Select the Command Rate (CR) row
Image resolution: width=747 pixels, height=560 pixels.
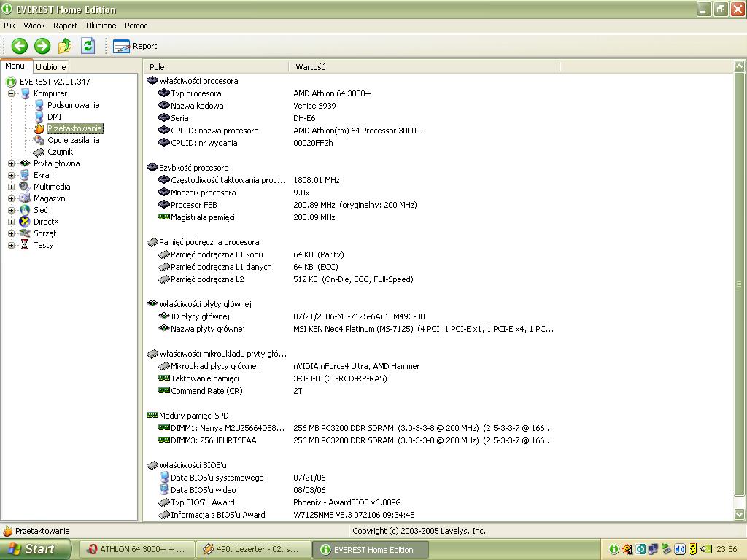352,391
